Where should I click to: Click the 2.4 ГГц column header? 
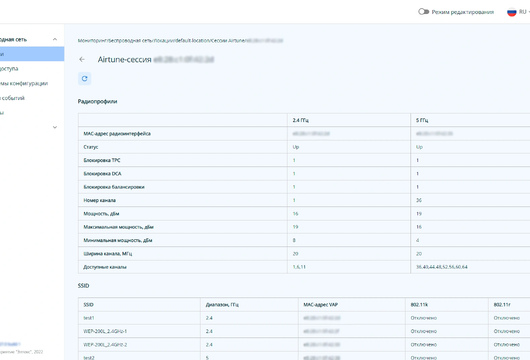pos(300,120)
